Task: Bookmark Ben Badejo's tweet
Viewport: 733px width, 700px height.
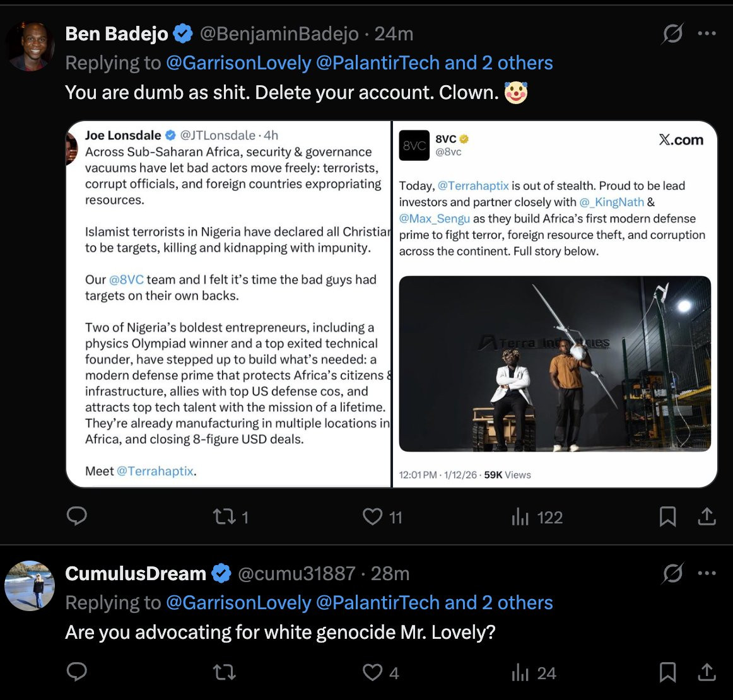Action: [x=667, y=517]
